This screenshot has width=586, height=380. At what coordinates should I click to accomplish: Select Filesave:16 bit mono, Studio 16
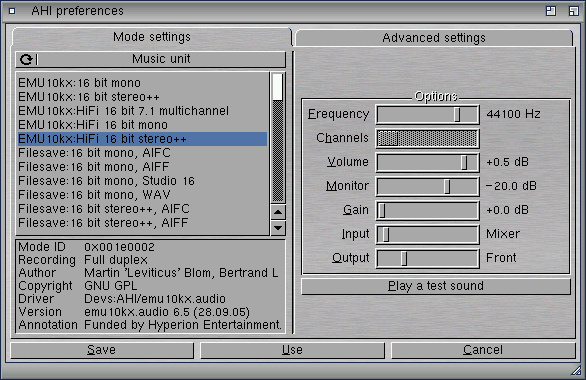point(142,181)
